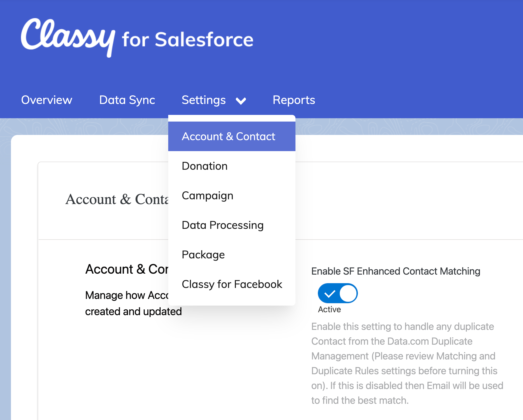This screenshot has height=420, width=523.
Task: Collapse the Settings dropdown chevron
Action: tap(241, 101)
